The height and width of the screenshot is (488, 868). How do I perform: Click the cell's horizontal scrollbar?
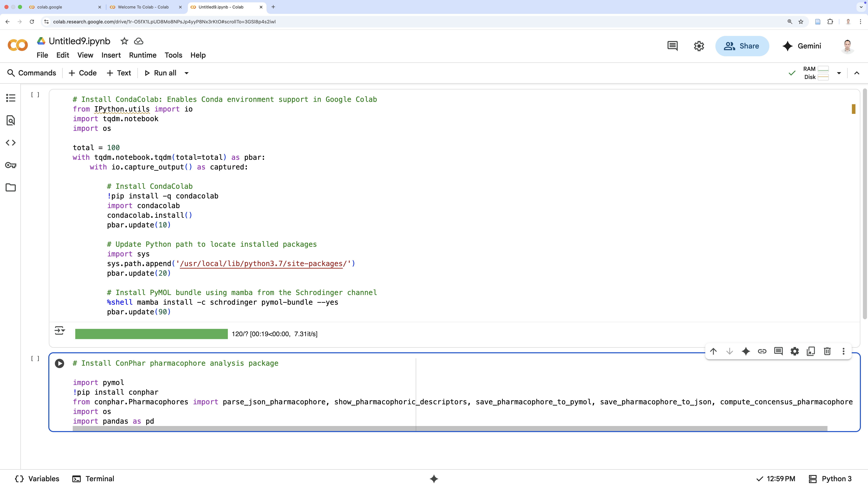click(450, 428)
